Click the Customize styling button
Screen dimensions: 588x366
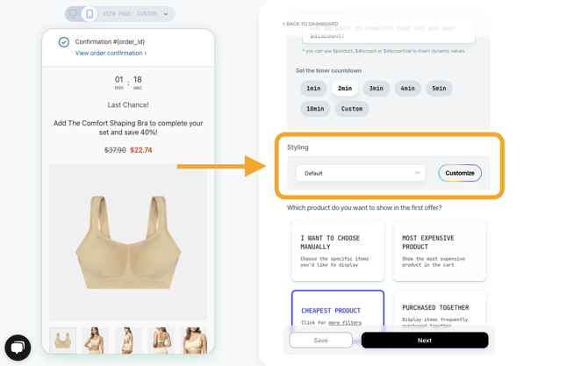[460, 173]
